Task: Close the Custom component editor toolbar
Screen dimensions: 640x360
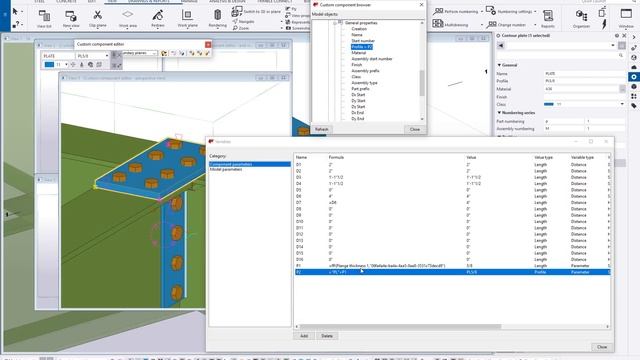Action: tap(208, 44)
